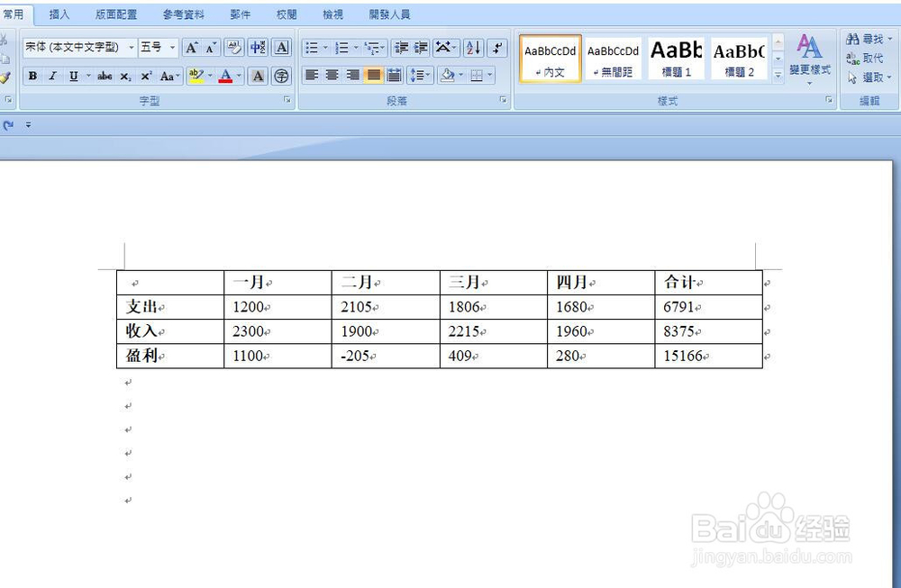Screen dimensions: 901x588
Task: Center the paragraph text
Action: click(332, 75)
